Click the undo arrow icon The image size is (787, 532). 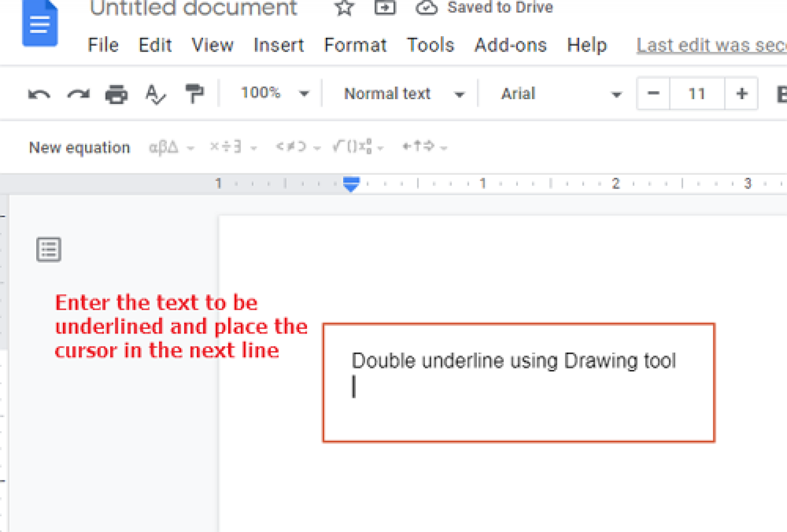37,93
